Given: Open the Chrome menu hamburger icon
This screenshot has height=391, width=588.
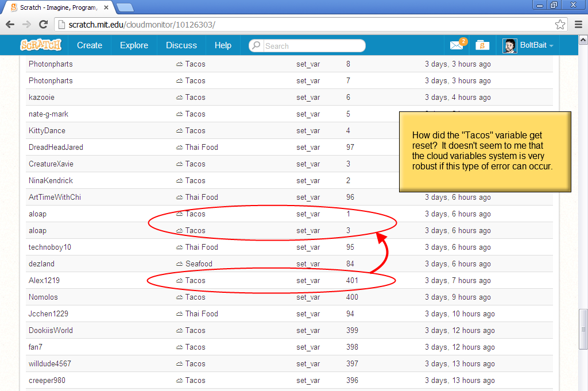Looking at the screenshot, I should tap(579, 24).
